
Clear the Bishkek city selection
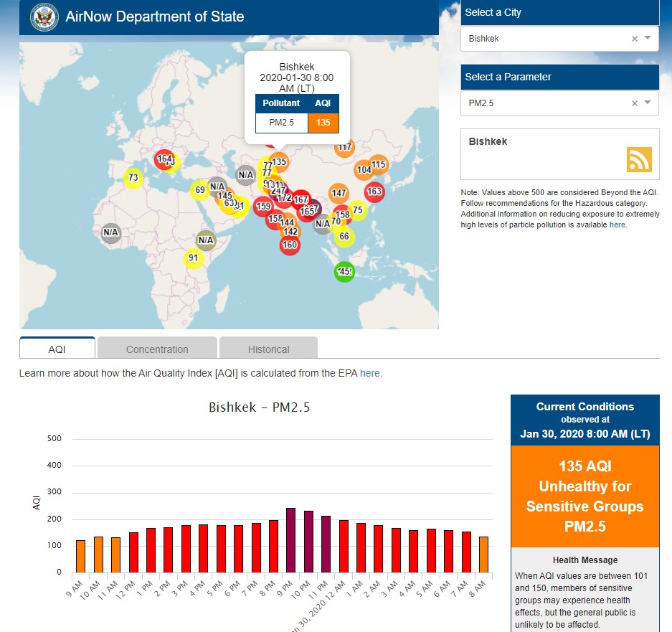click(x=634, y=39)
